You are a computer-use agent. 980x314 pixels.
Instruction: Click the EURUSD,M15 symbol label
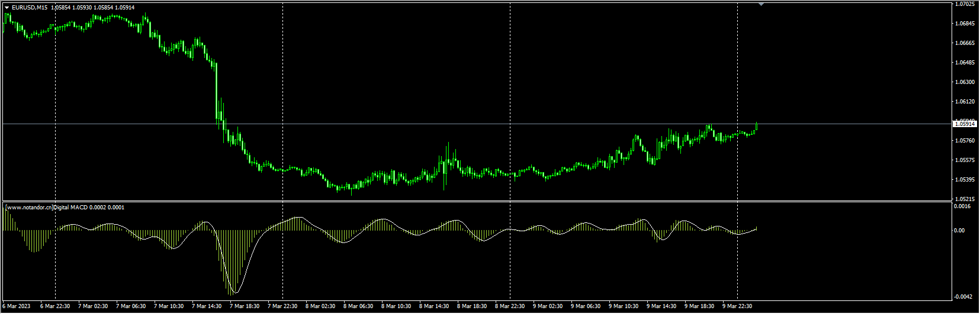click(x=30, y=8)
